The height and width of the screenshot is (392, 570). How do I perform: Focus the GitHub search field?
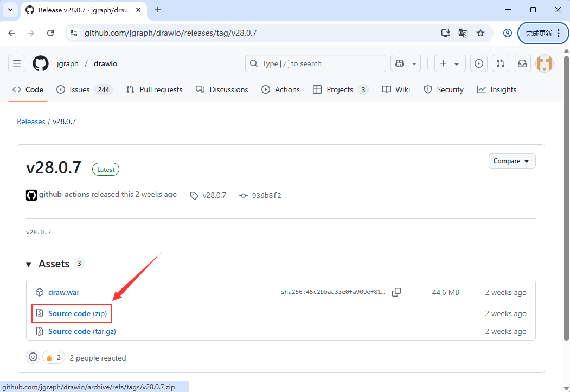(x=316, y=63)
